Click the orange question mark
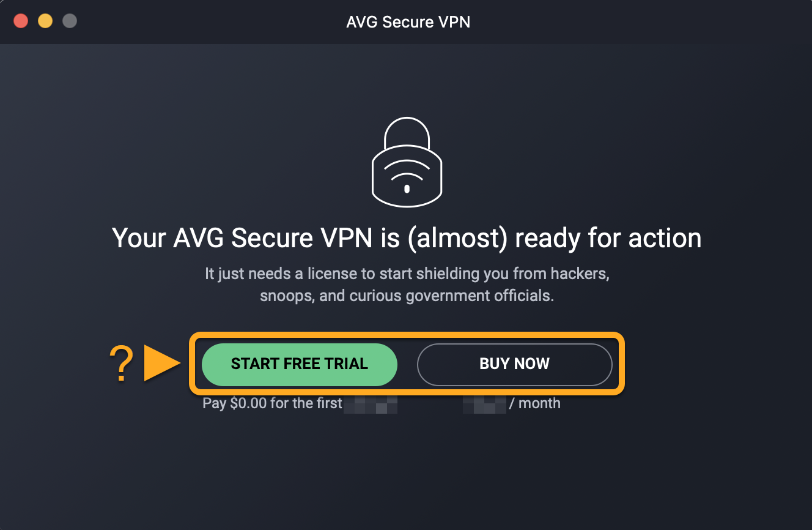 [x=121, y=364]
